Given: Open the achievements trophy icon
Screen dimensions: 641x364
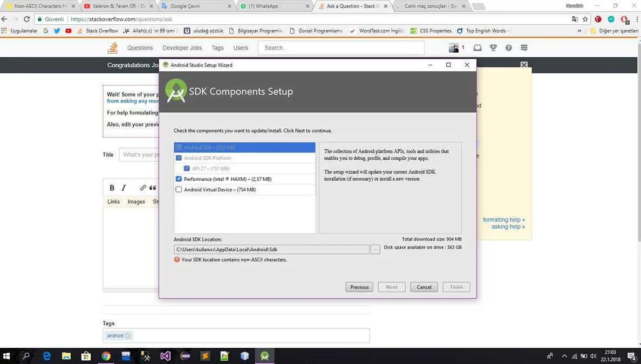Looking at the screenshot, I should tap(493, 48).
